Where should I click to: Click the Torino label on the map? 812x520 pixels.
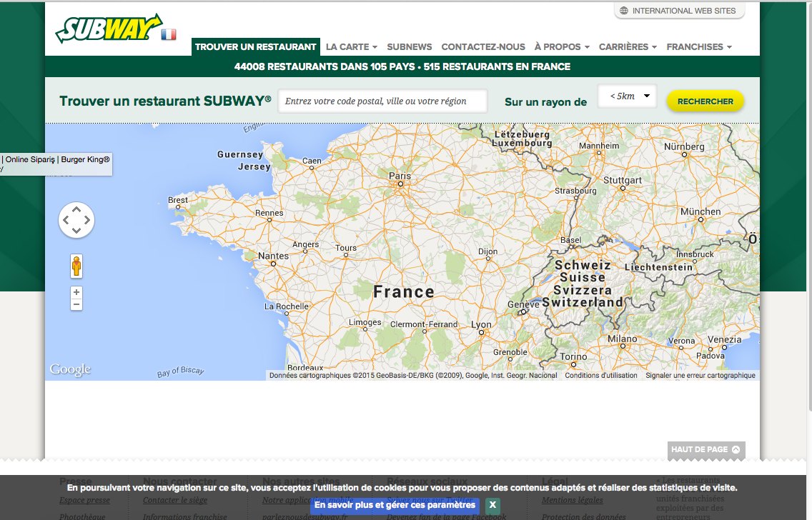tap(573, 356)
